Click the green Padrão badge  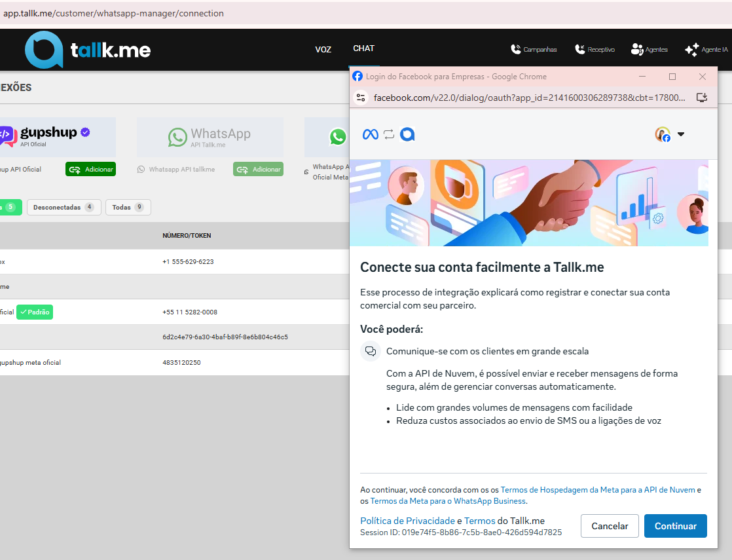click(35, 312)
